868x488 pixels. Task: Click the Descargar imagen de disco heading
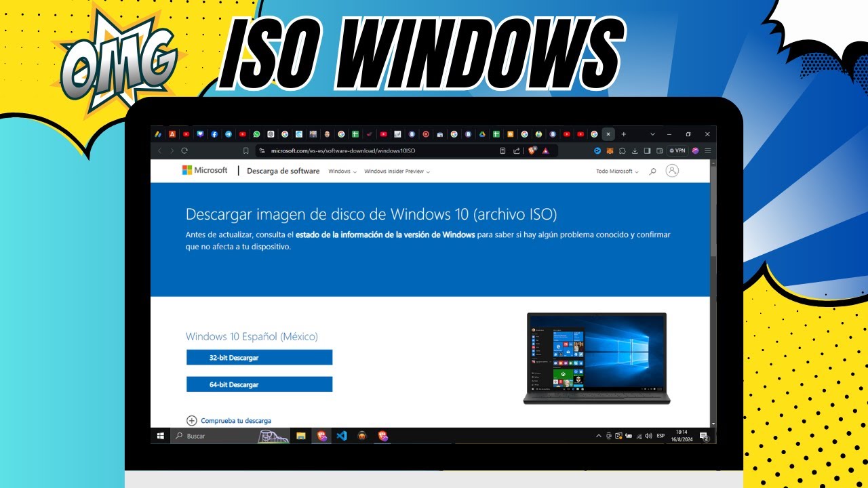coord(371,215)
